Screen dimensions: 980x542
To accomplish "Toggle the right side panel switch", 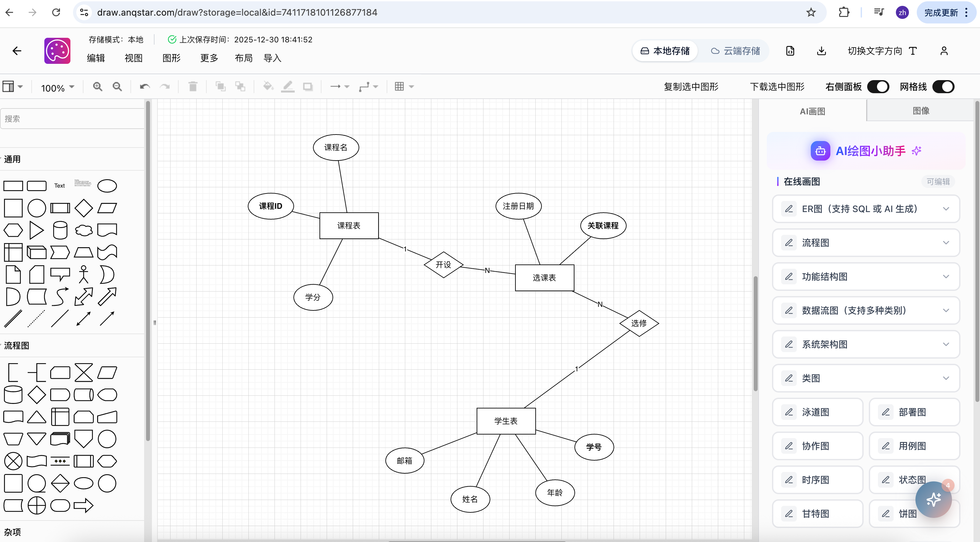I will point(878,87).
